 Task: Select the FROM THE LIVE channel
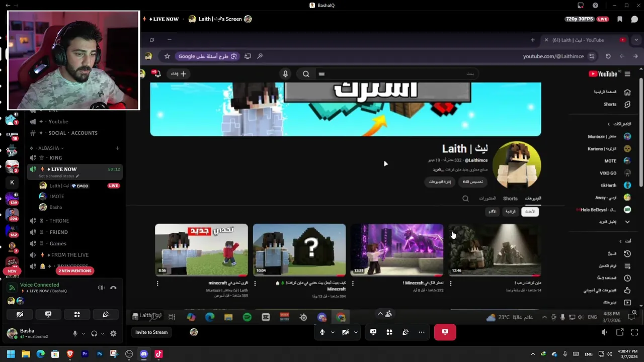(x=74, y=255)
